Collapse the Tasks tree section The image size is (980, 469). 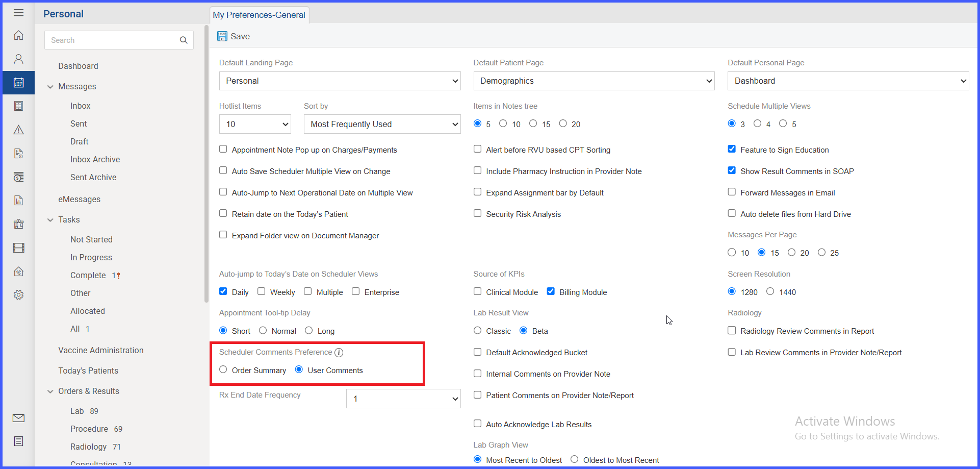[50, 220]
